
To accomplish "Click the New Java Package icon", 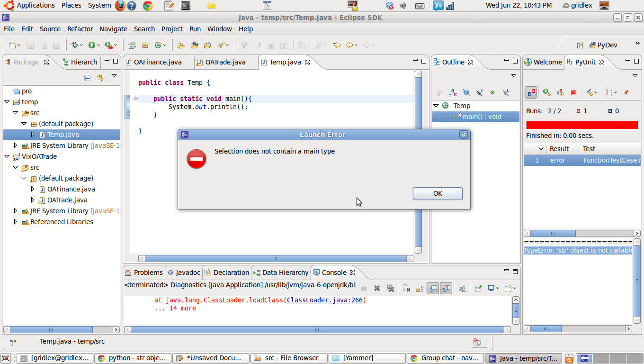I will click(x=145, y=45).
